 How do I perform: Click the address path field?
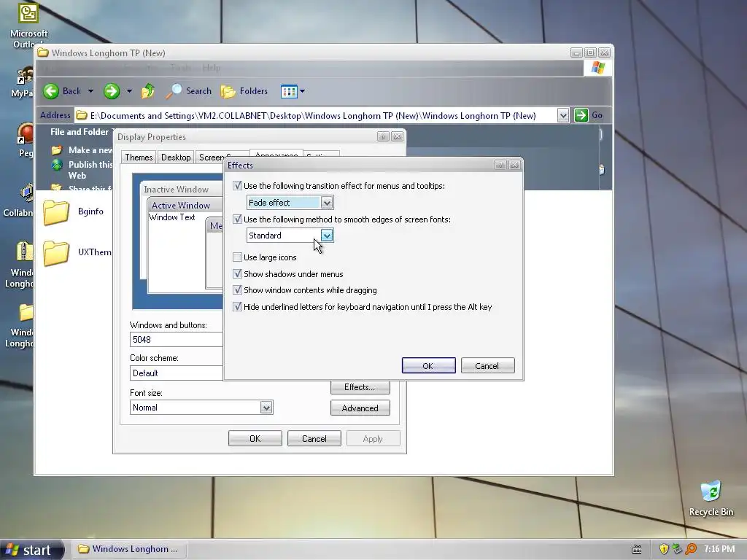315,115
